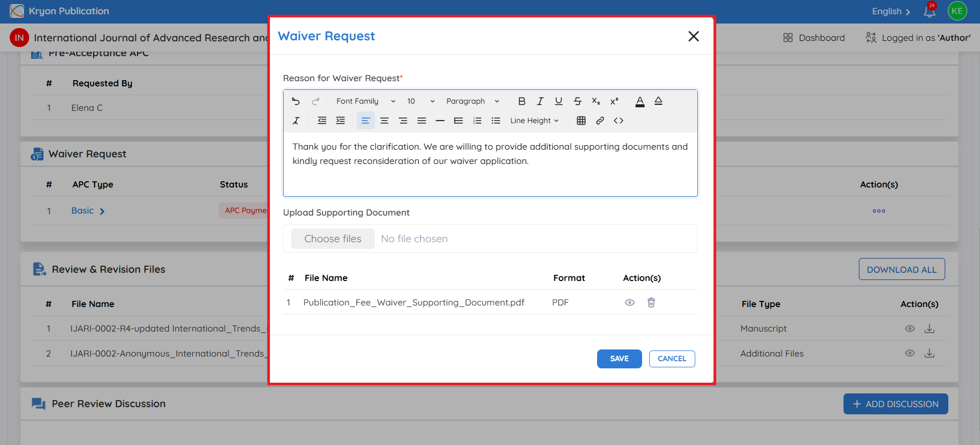Open the source code view
This screenshot has width=980, height=445.
click(x=619, y=121)
